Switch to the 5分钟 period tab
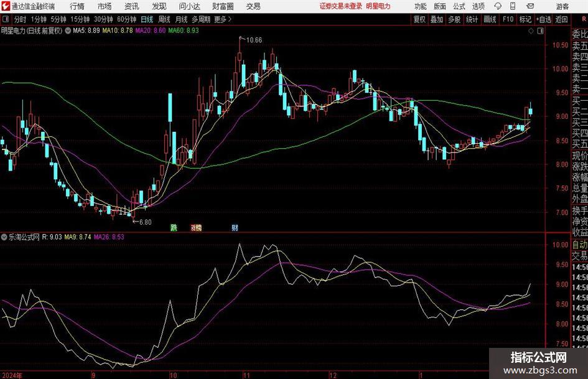Viewport: 588px width, 379px height. click(58, 19)
